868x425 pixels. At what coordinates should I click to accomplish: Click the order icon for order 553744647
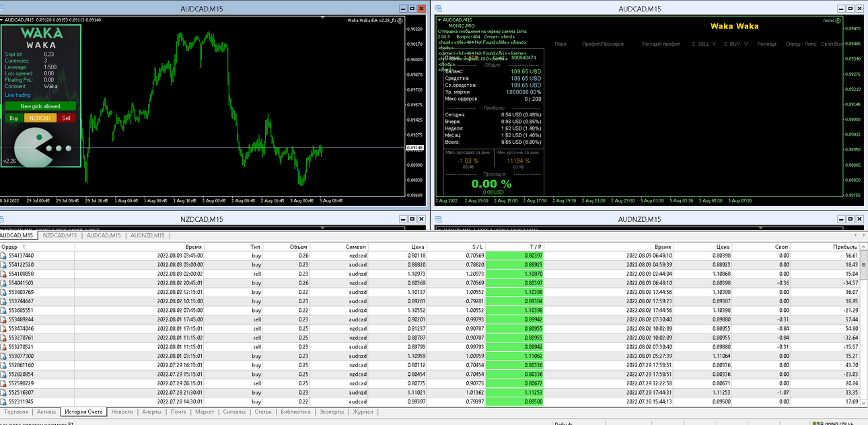tap(4, 301)
